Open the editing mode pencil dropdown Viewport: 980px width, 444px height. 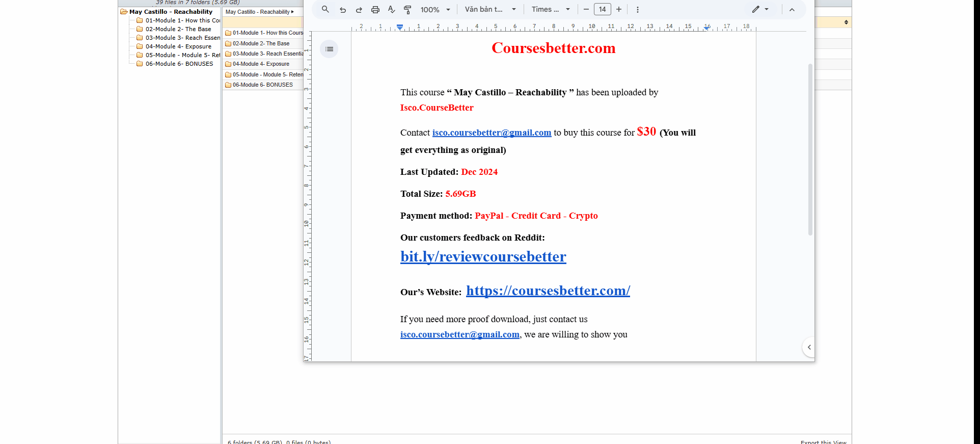pyautogui.click(x=760, y=9)
